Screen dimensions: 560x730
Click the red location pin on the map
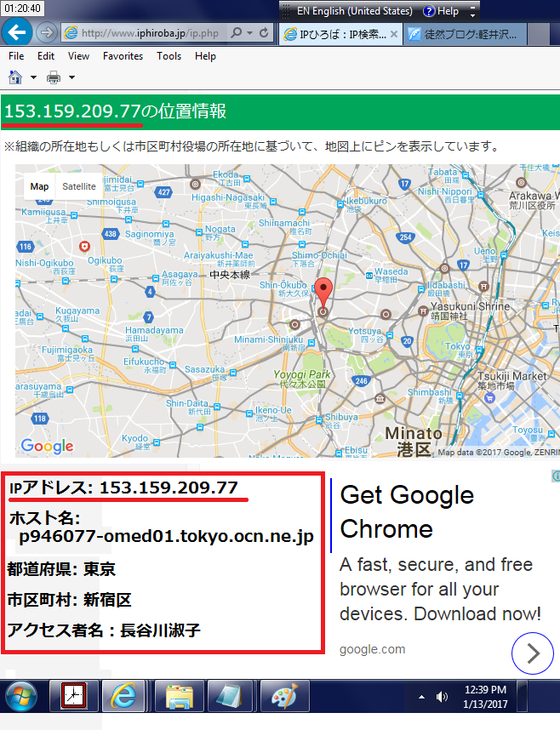pyautogui.click(x=323, y=294)
